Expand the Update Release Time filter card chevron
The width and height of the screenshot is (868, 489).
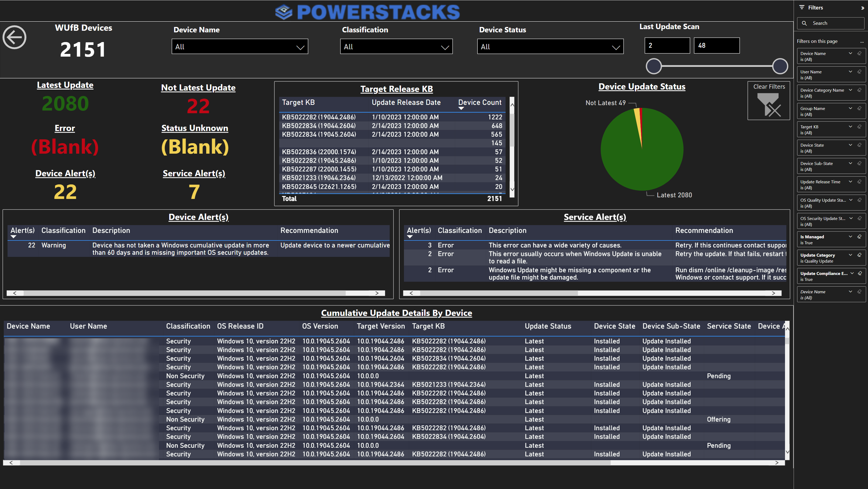[850, 182]
